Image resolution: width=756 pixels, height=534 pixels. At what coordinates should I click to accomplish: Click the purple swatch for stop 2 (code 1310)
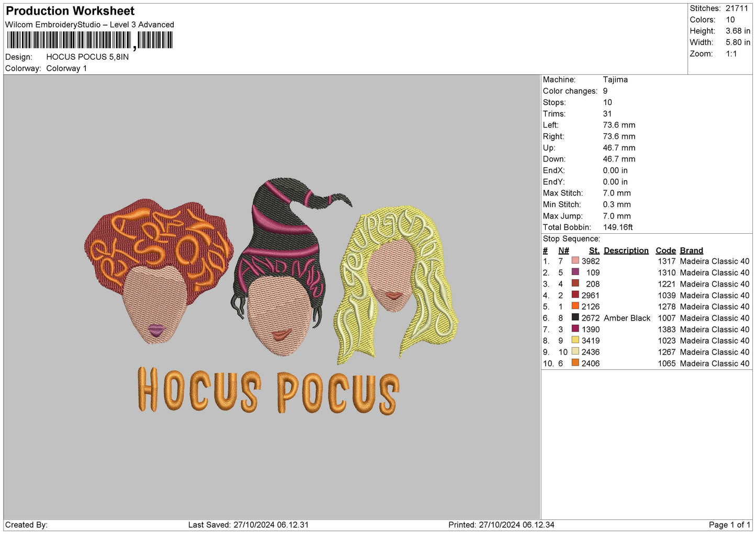click(x=576, y=272)
